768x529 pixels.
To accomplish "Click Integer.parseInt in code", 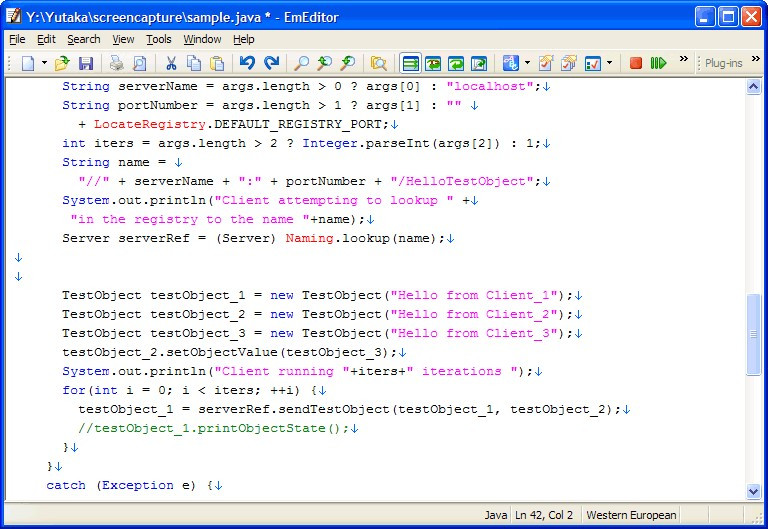I will point(366,144).
